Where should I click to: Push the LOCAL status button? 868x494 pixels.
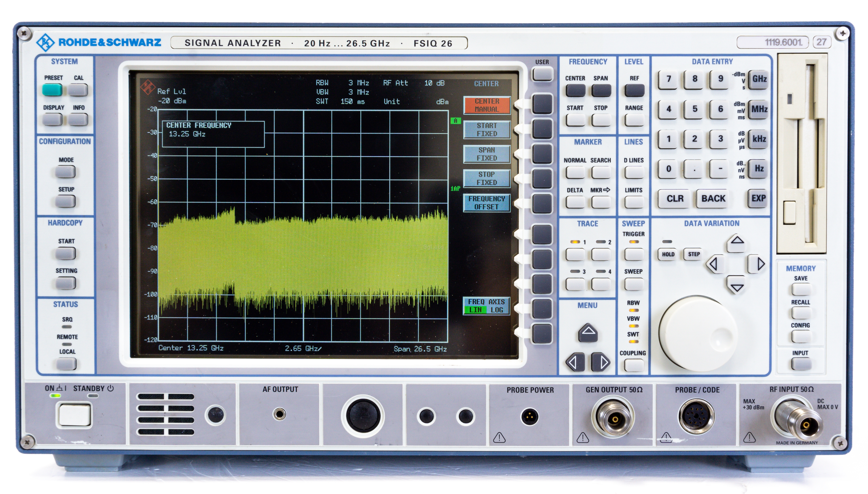66,364
